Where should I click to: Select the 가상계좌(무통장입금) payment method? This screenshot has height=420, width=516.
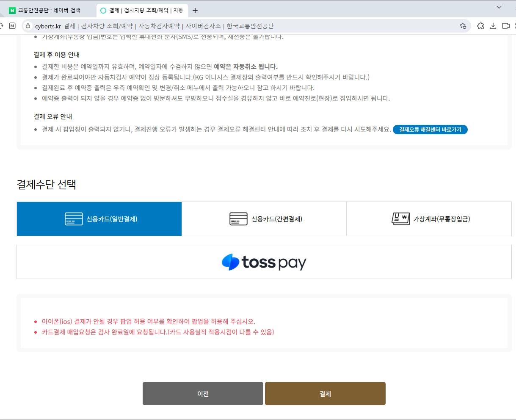pos(429,218)
